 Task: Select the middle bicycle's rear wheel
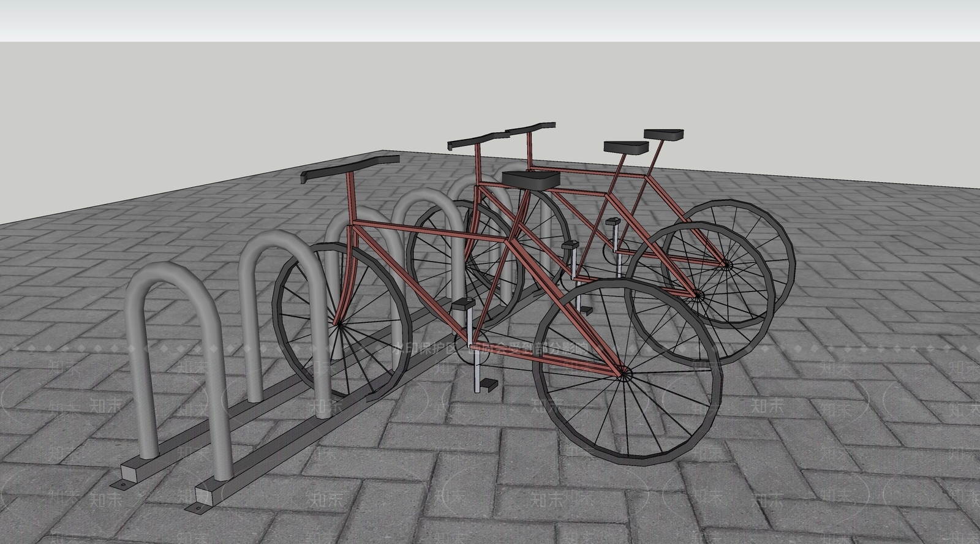(x=700, y=294)
